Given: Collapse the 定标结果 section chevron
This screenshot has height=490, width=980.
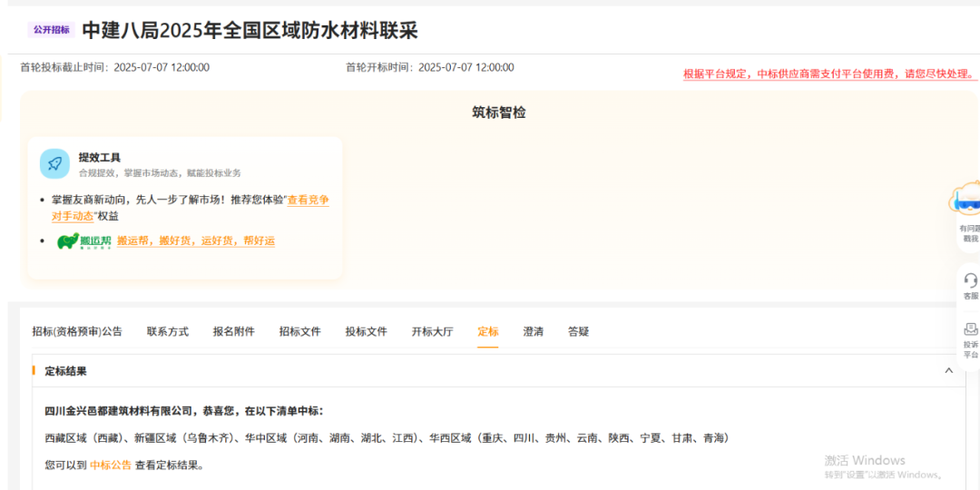Looking at the screenshot, I should pos(948,371).
